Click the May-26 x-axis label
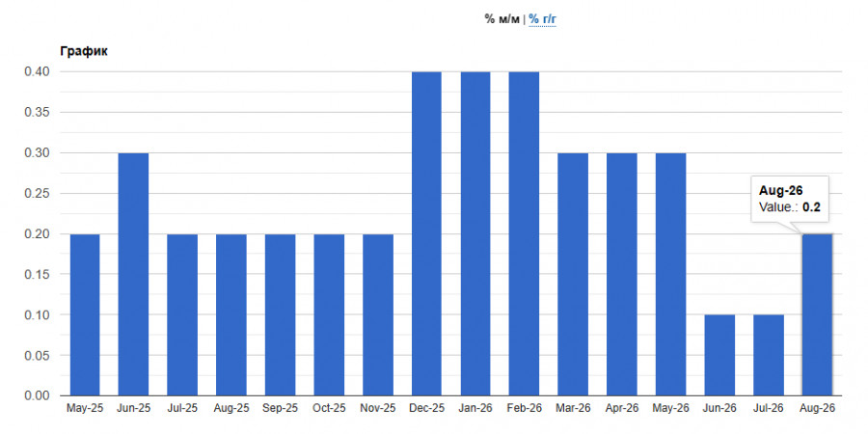 tap(670, 409)
